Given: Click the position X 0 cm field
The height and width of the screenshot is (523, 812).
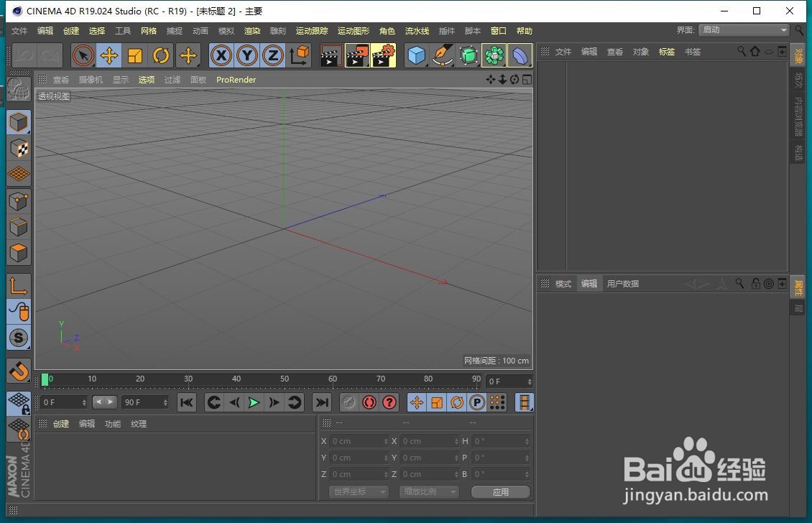Looking at the screenshot, I should point(361,441).
